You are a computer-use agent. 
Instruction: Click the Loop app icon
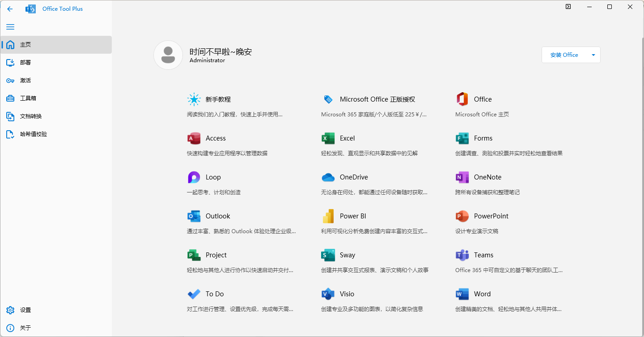pyautogui.click(x=194, y=177)
